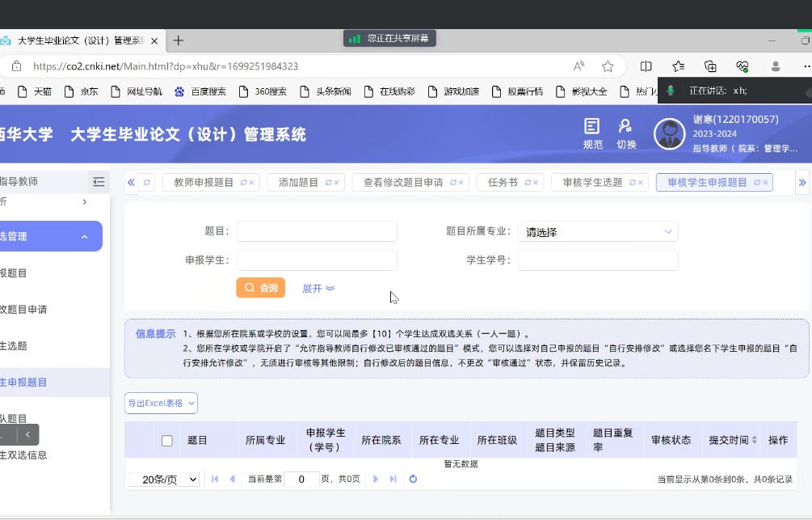Image resolution: width=812 pixels, height=520 pixels.
Task: Open the 导出Excel表格 dropdown
Action: pos(161,403)
